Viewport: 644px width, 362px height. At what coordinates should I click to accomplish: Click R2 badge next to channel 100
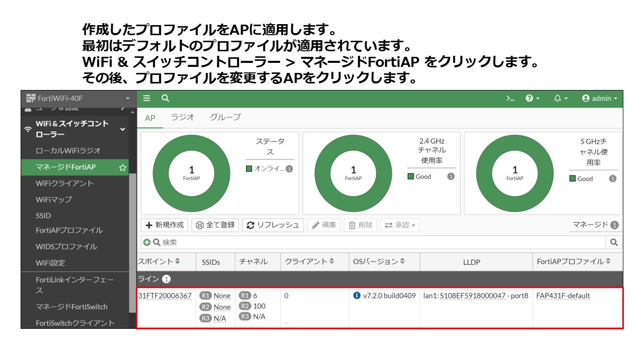245,306
